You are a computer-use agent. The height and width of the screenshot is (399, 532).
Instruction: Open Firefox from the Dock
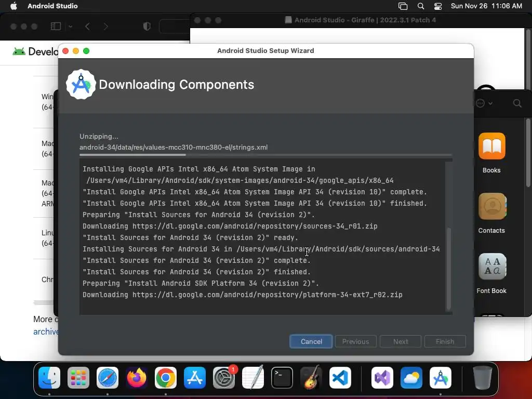tap(137, 378)
